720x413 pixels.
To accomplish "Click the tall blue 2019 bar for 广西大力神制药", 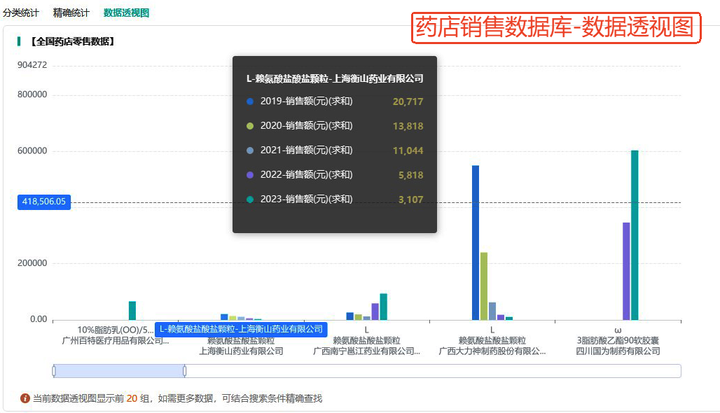I will (x=475, y=243).
